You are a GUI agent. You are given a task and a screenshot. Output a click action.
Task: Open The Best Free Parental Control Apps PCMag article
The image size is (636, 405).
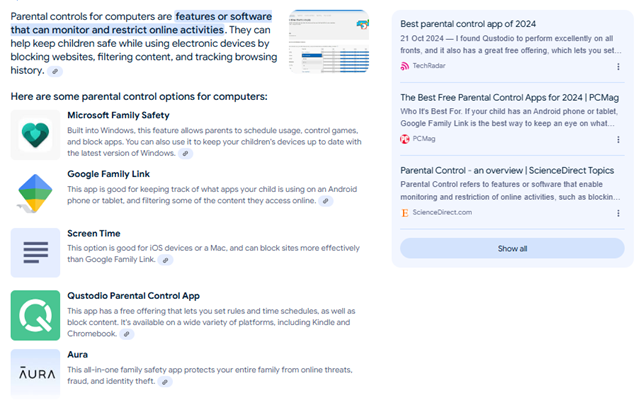pyautogui.click(x=509, y=97)
